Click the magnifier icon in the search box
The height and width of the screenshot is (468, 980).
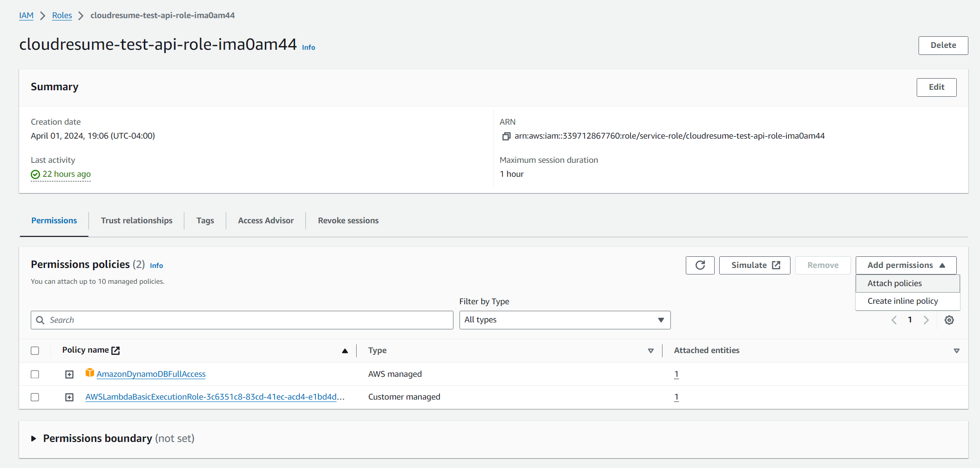click(41, 320)
